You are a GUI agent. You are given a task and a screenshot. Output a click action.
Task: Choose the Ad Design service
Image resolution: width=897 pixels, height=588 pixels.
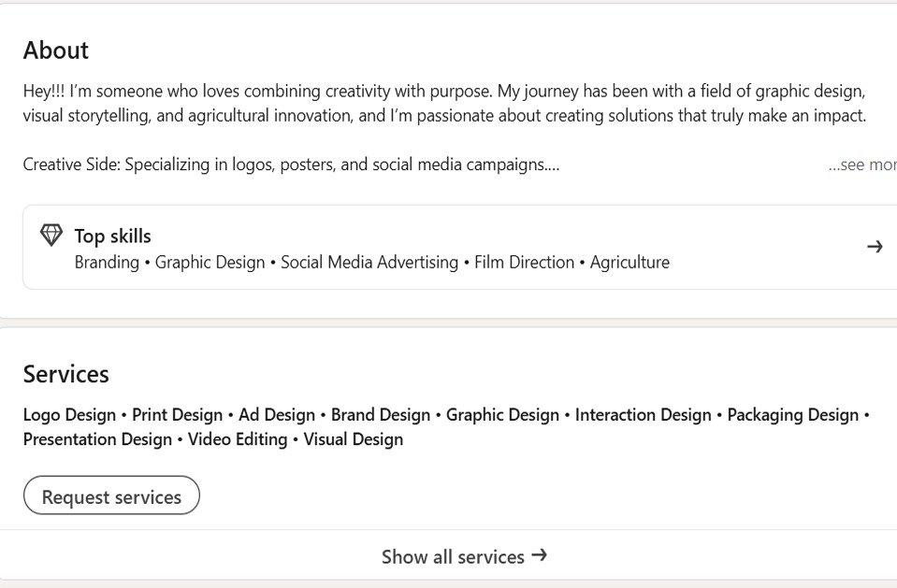(277, 415)
